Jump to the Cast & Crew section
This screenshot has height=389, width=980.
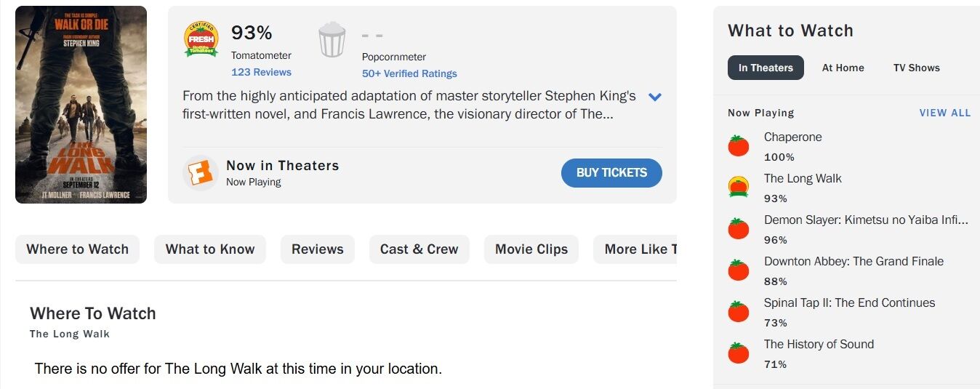[419, 249]
